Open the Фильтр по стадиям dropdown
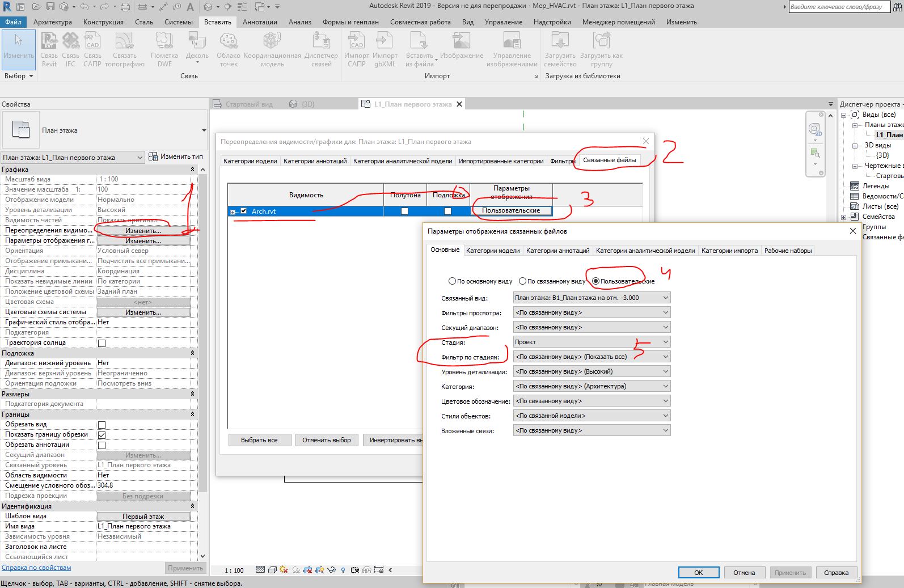904x588 pixels. click(592, 357)
